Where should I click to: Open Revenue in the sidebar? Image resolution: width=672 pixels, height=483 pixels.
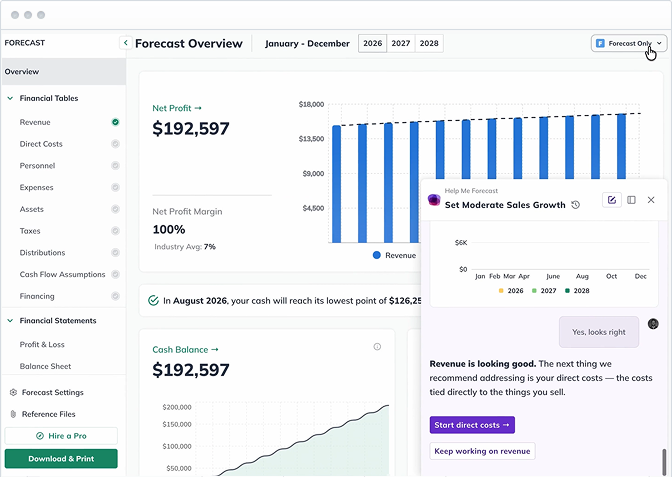tap(35, 122)
